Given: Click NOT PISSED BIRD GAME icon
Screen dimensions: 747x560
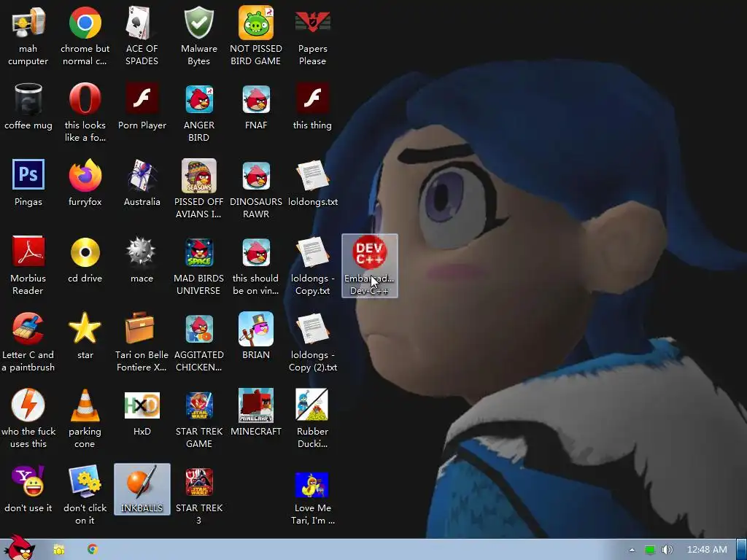Looking at the screenshot, I should pyautogui.click(x=256, y=36).
